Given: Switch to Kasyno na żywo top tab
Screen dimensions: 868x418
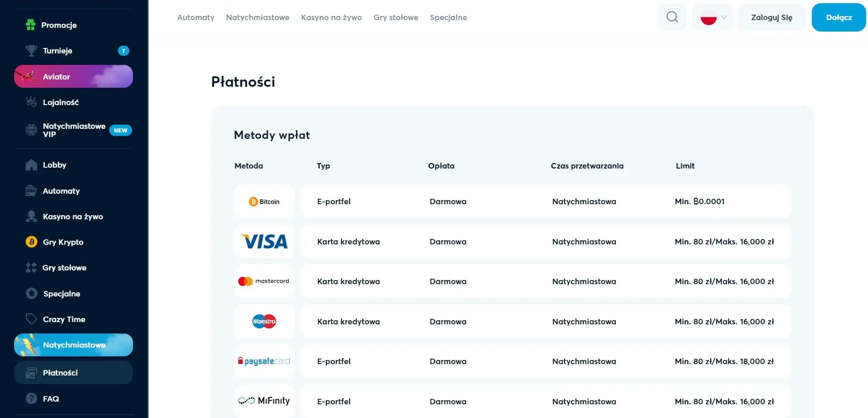Looking at the screenshot, I should [331, 17].
